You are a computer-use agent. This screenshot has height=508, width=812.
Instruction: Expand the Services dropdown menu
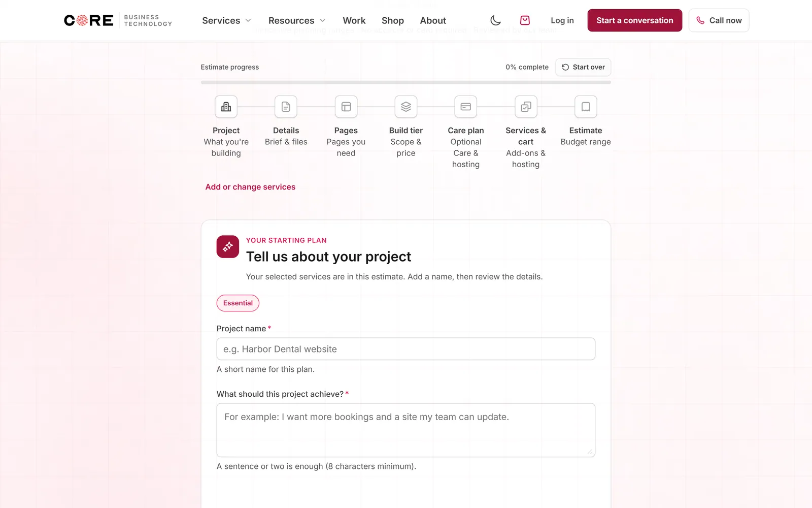click(x=226, y=20)
